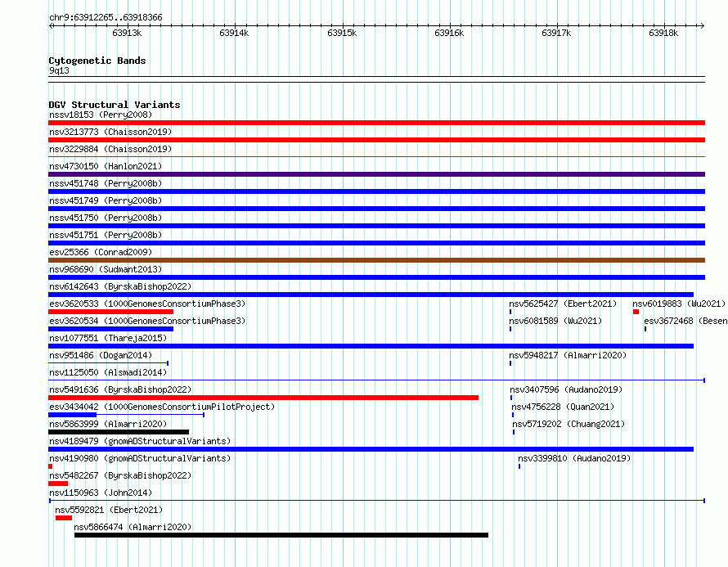The width and height of the screenshot is (728, 567).
Task: Open nsv951486 (Dogan2014) label
Action: pyautogui.click(x=101, y=355)
